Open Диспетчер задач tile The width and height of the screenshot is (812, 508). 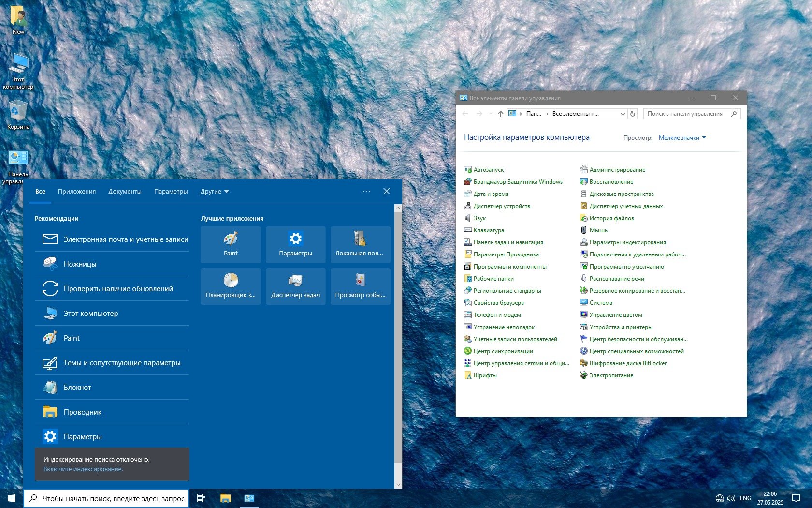coord(295,286)
